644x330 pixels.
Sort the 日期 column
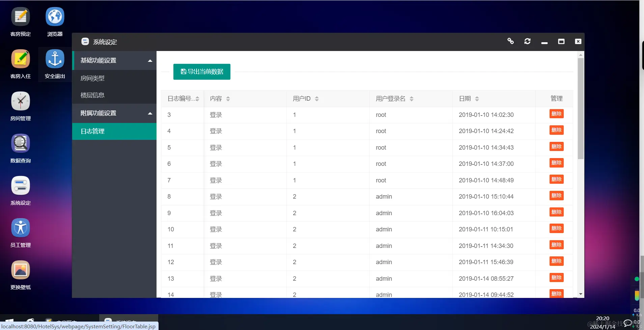coord(477,99)
